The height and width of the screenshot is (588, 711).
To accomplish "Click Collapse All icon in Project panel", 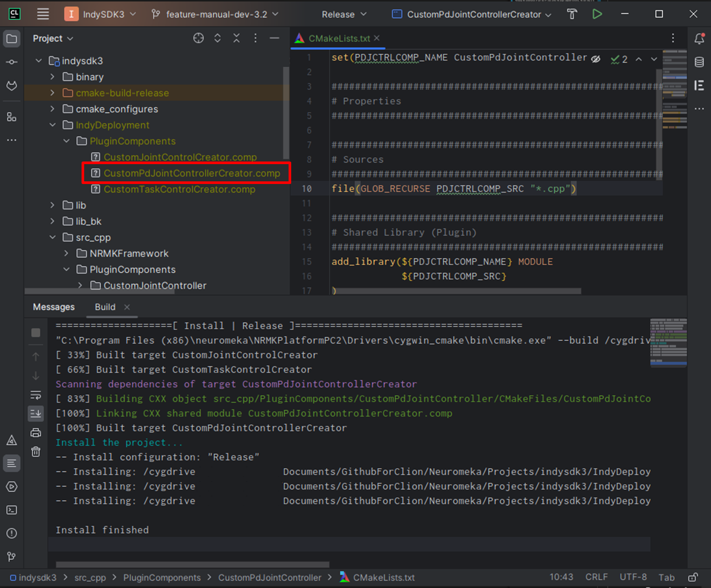I will [236, 38].
